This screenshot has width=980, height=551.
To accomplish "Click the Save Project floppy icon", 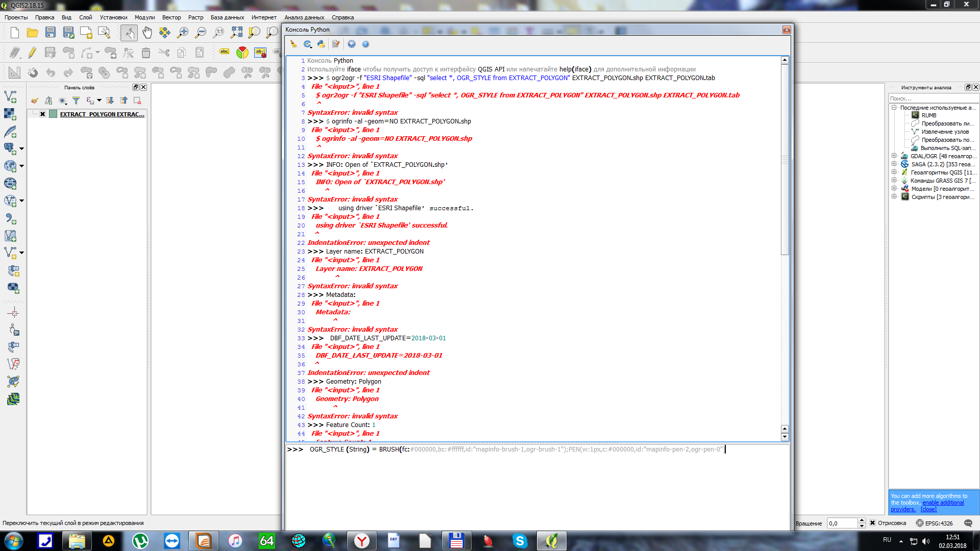I will point(51,33).
